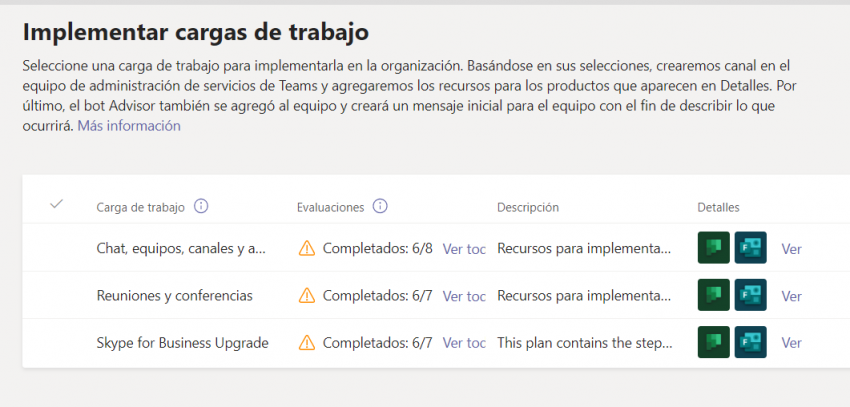Click Ver toc link for Skype for Business Upgrade
Screen dimensions: 850x407
(464, 343)
